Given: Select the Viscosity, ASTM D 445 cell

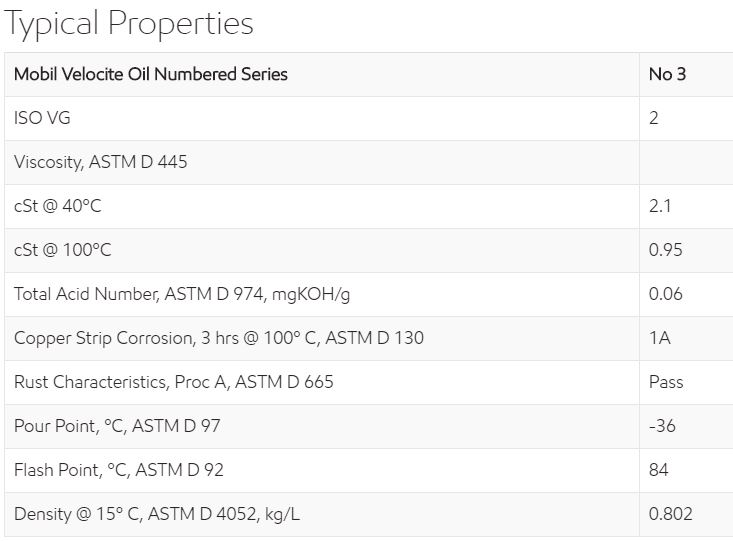Looking at the screenshot, I should 100,162.
